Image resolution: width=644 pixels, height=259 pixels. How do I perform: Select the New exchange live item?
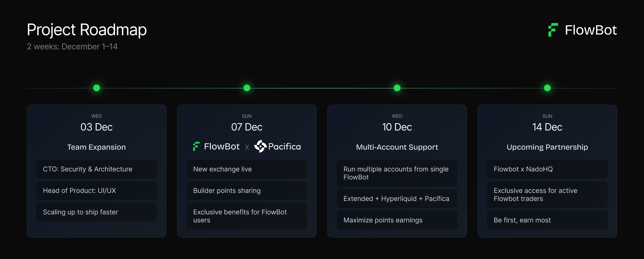click(247, 169)
